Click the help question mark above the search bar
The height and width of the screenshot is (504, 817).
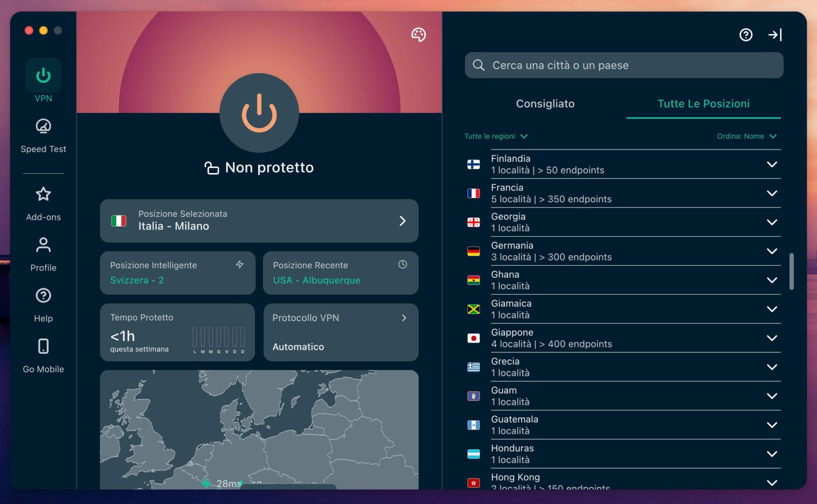pyautogui.click(x=746, y=35)
